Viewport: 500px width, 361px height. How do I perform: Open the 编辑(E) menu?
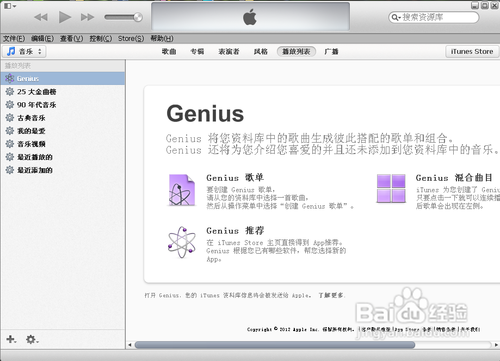[42, 39]
